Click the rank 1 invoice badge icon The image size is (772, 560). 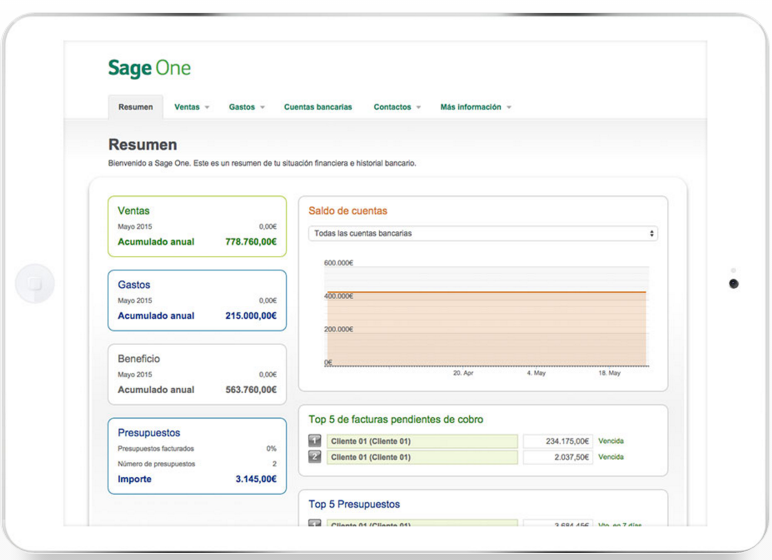point(315,441)
